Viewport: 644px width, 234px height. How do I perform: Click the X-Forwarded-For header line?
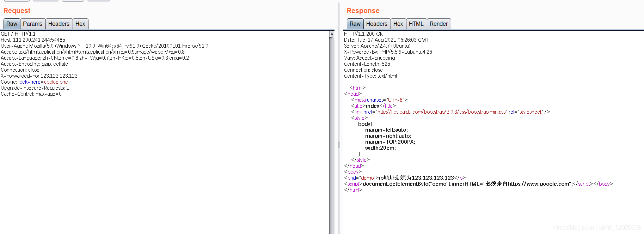tap(39, 76)
